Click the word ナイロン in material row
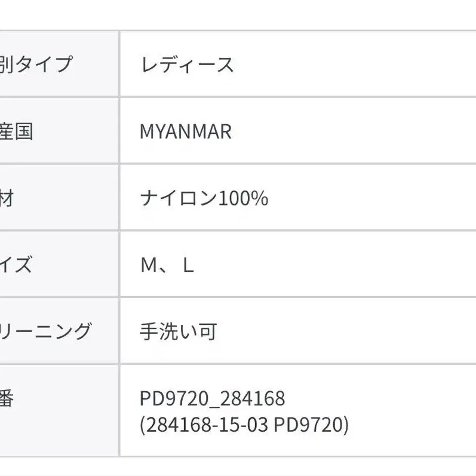This screenshot has width=476, height=476. coord(178,198)
